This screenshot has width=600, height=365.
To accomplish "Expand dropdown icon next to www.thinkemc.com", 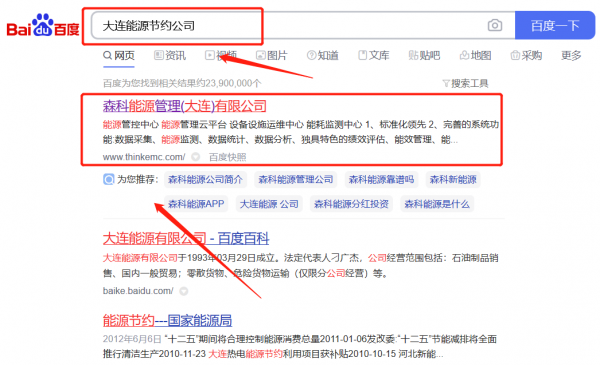I will click(196, 157).
